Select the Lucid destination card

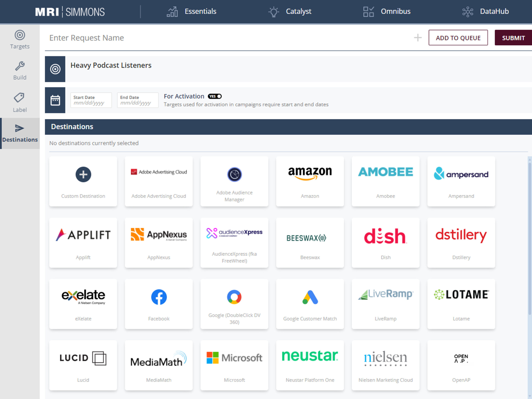83,365
